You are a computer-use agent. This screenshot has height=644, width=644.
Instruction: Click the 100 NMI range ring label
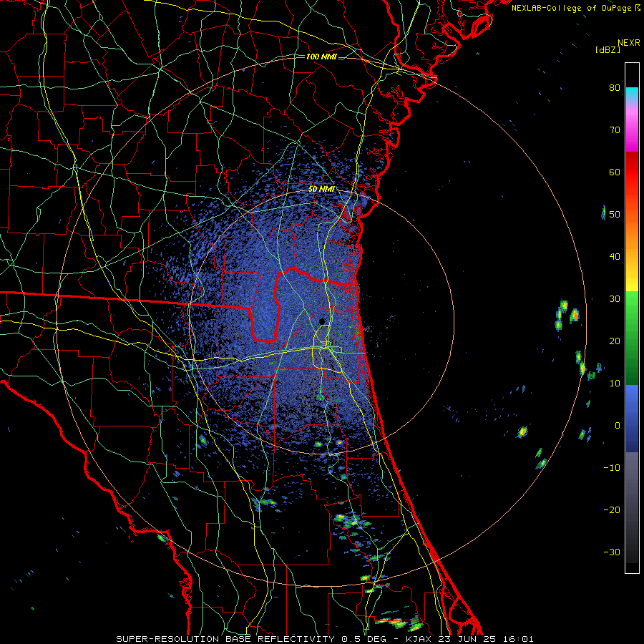click(x=321, y=57)
